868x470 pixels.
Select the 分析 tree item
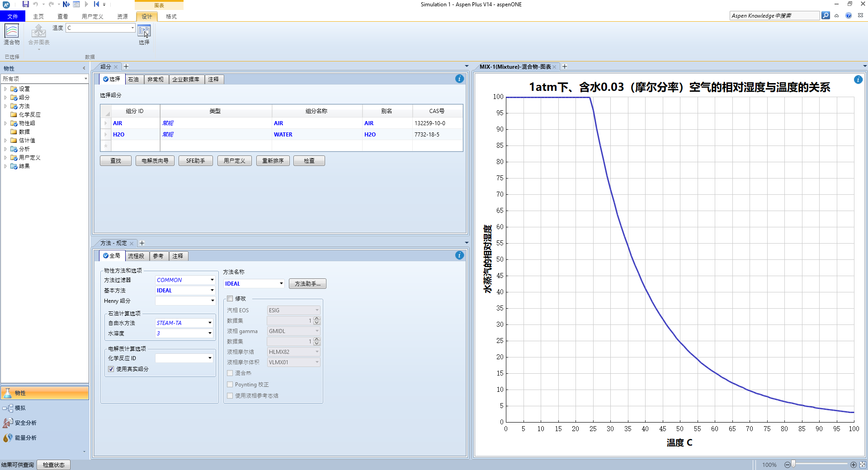pos(24,149)
